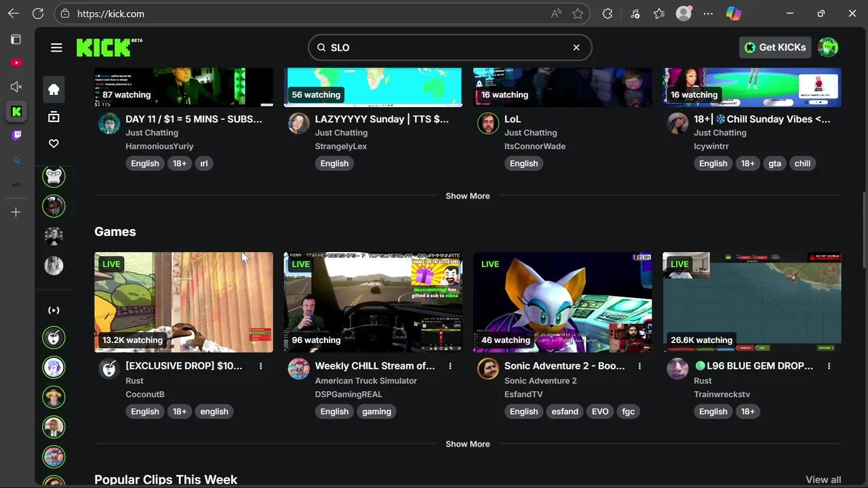Open browser extensions icon
Image resolution: width=868 pixels, height=488 pixels.
tap(608, 14)
